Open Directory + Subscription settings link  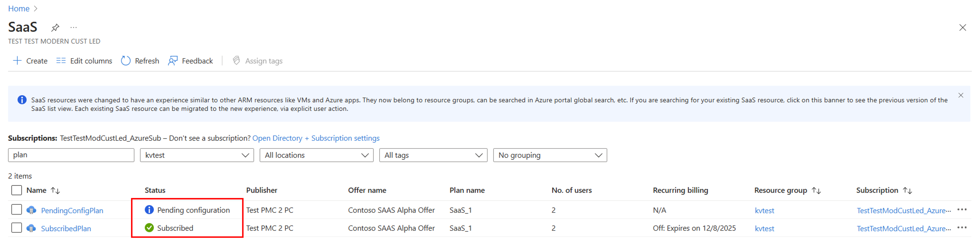[316, 138]
